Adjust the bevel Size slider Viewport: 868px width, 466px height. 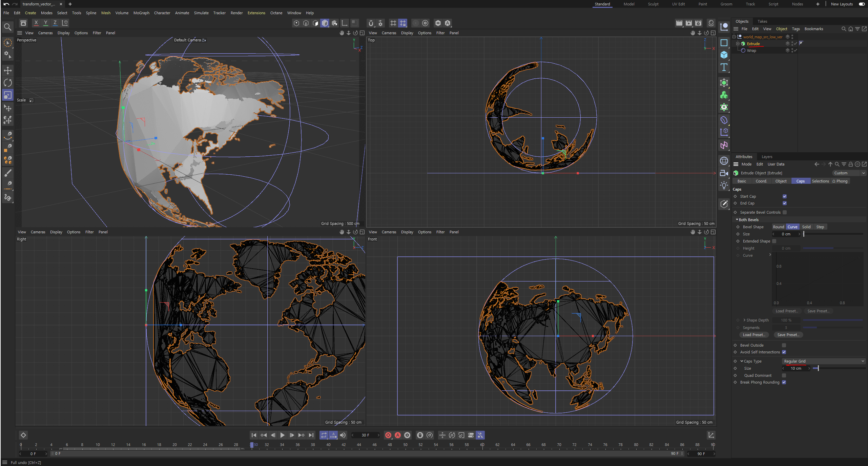coord(833,234)
